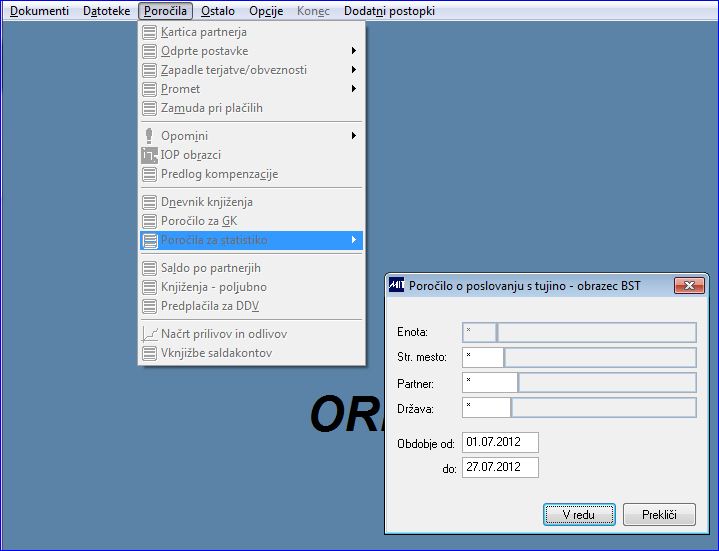Click the Vknjižbe saldakontov icon
719x551 pixels.
[149, 353]
